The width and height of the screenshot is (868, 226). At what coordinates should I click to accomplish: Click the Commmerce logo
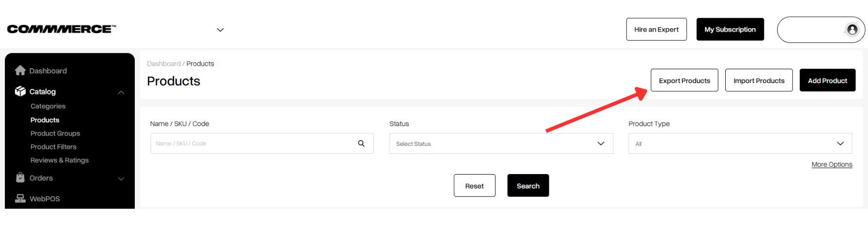click(62, 29)
